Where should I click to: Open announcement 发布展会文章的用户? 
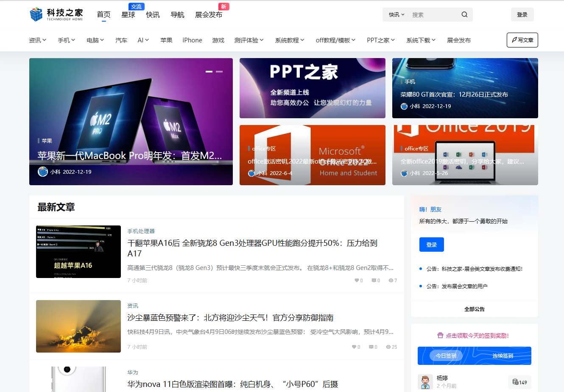coord(457,286)
